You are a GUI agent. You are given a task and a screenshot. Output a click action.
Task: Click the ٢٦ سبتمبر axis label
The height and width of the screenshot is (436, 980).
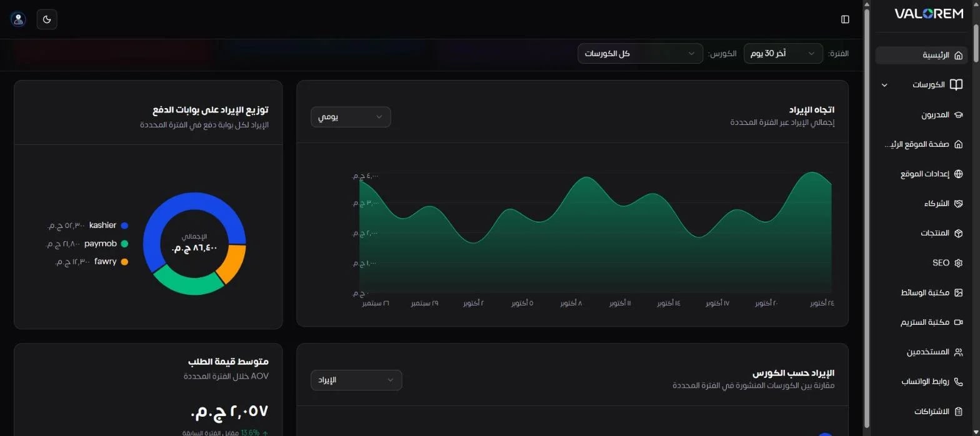coord(376,303)
